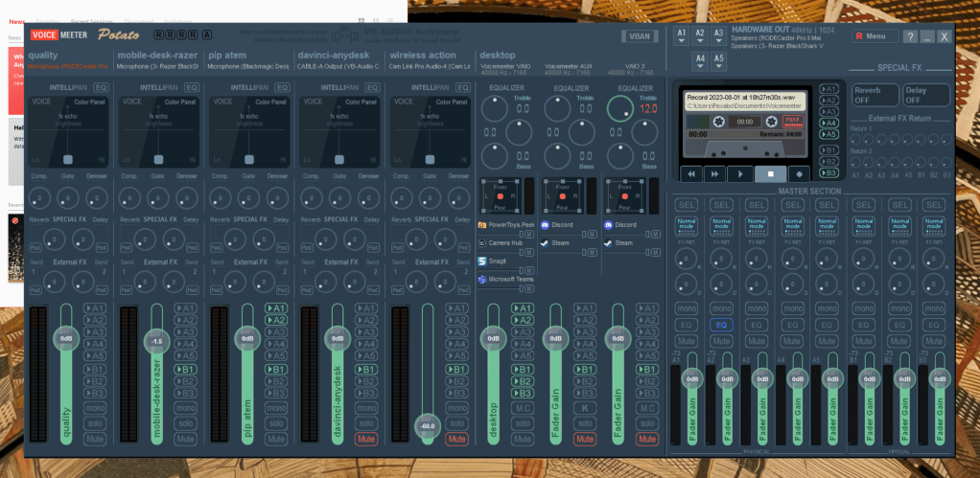Image resolution: width=980 pixels, height=478 pixels.
Task: Select input device under pip atem name
Action: 248,66
